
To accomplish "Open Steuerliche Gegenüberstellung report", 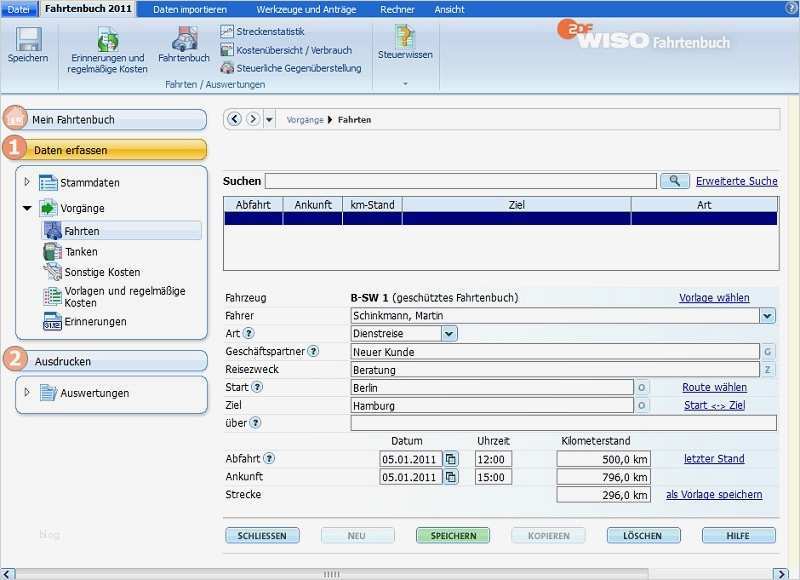I will tap(291, 68).
